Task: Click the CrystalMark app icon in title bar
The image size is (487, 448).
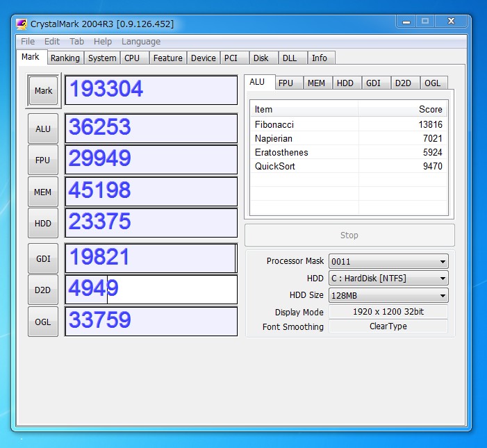Action: [x=22, y=24]
